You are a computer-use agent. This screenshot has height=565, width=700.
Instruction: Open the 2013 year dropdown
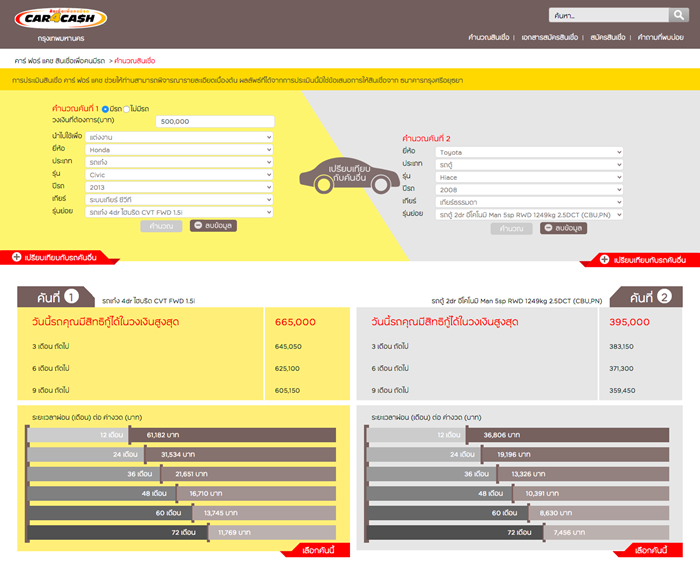point(179,187)
